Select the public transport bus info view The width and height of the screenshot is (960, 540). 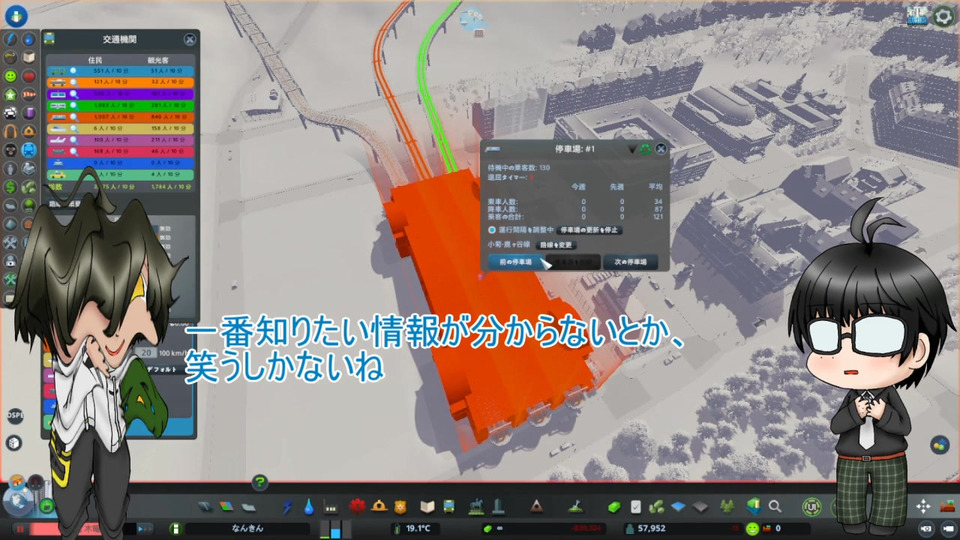29,149
